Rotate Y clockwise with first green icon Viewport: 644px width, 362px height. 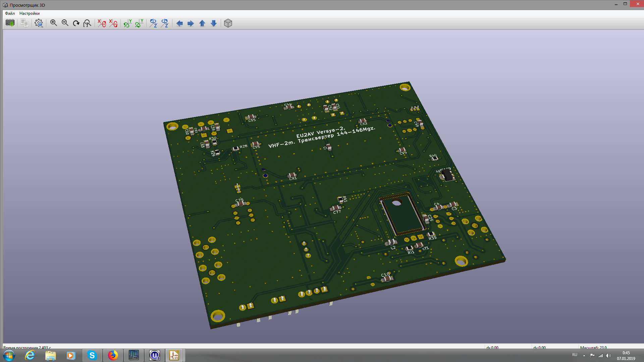click(127, 23)
